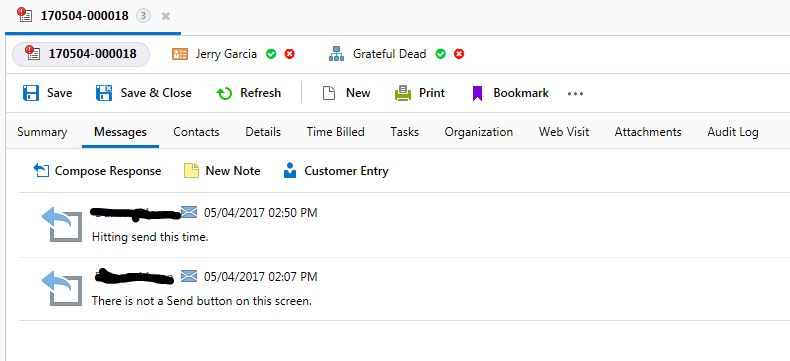Viewport: 790px width, 361px height.
Task: Select the 170504-000018 incident pill button
Action: point(81,54)
